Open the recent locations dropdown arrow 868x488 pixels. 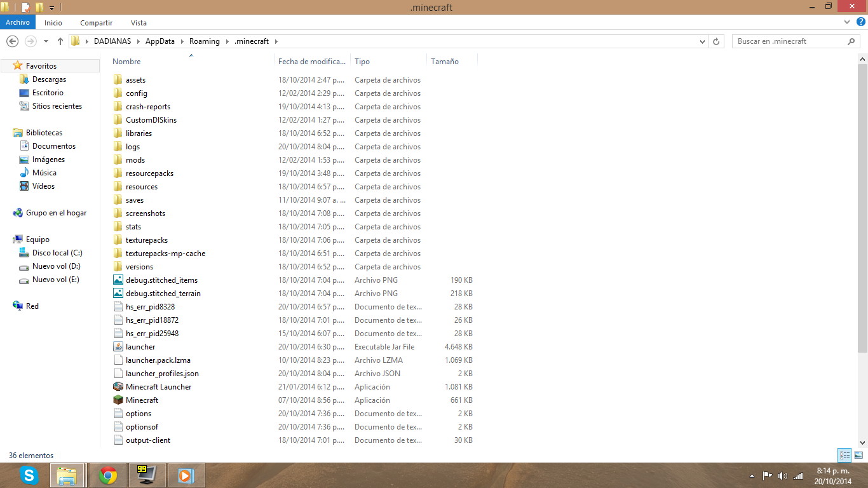tap(46, 41)
